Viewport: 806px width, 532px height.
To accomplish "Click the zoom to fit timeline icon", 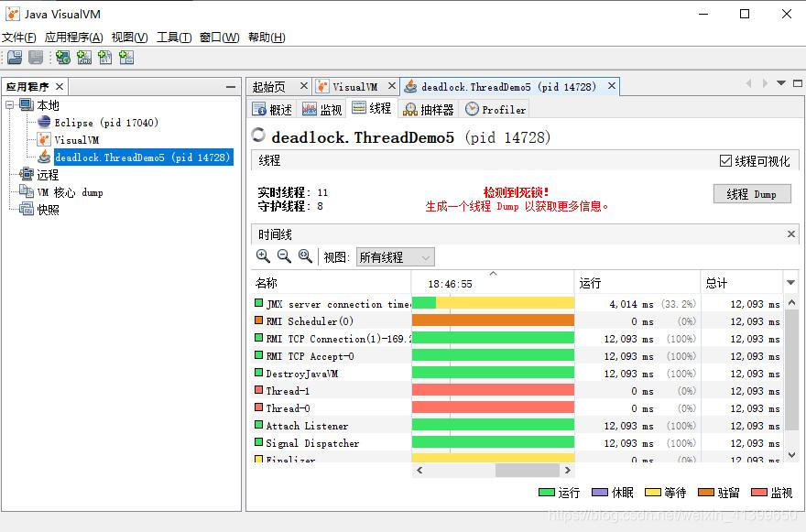I will (x=305, y=256).
